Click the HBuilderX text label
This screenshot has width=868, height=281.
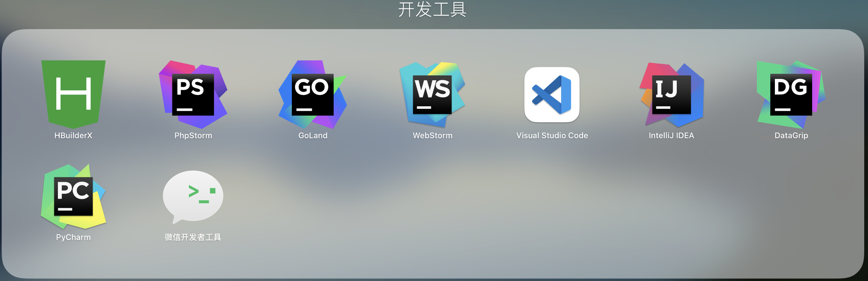[x=73, y=136]
